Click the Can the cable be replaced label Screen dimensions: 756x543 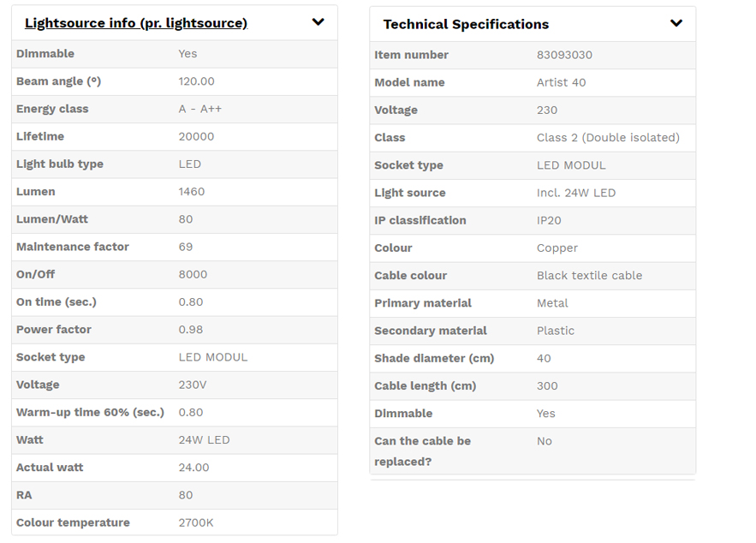tap(422, 451)
